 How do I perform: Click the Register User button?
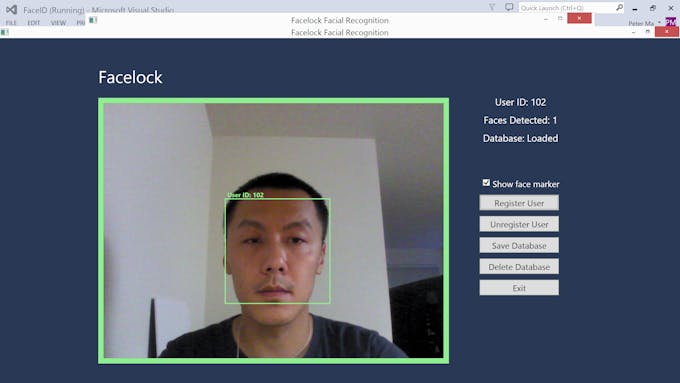tap(519, 203)
